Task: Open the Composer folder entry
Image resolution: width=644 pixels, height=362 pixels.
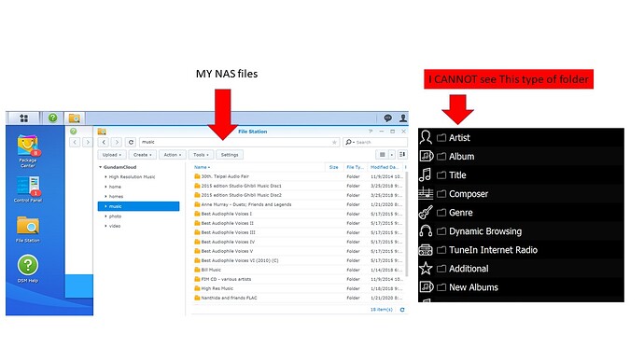Action: click(x=469, y=194)
